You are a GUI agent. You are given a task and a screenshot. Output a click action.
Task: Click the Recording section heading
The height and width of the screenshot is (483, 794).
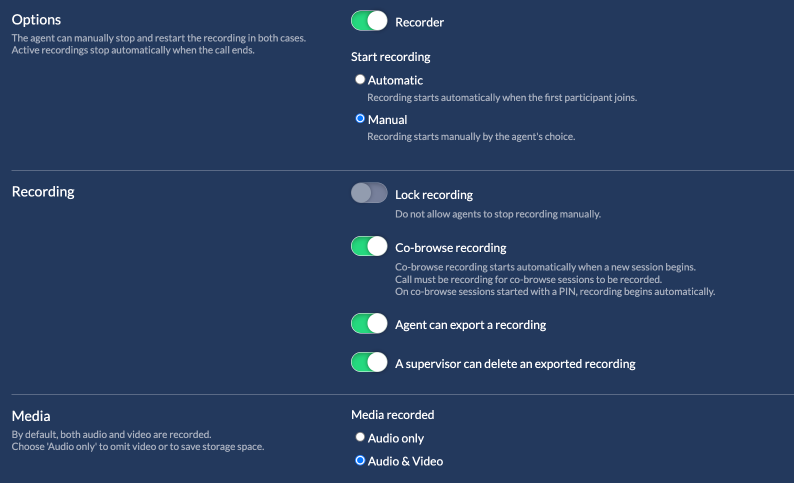tap(43, 191)
